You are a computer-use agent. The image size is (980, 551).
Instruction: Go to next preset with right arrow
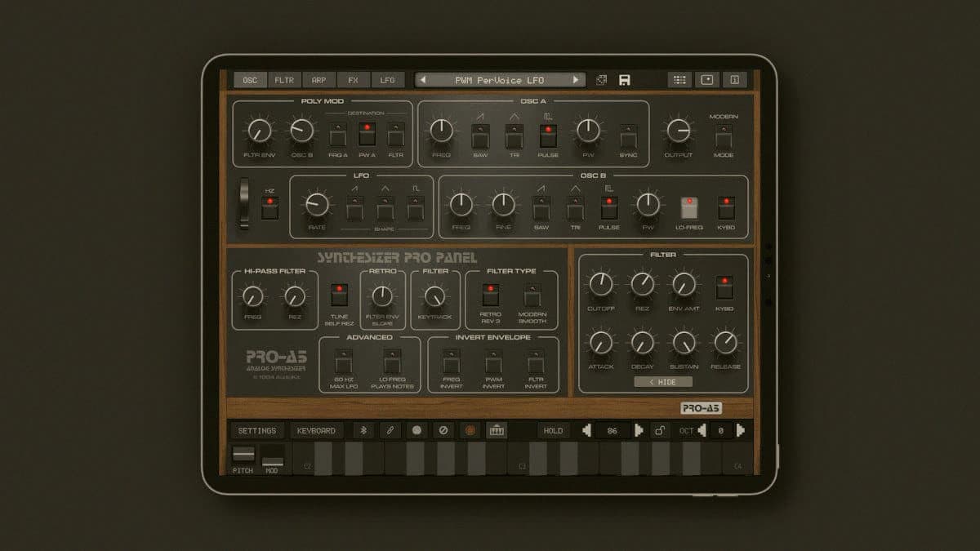click(575, 80)
